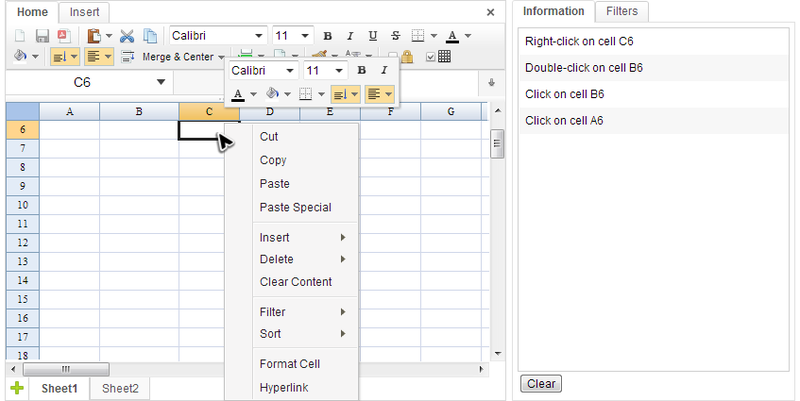Click font color A in mini toolbar
This screenshot has height=401, width=800.
point(238,94)
